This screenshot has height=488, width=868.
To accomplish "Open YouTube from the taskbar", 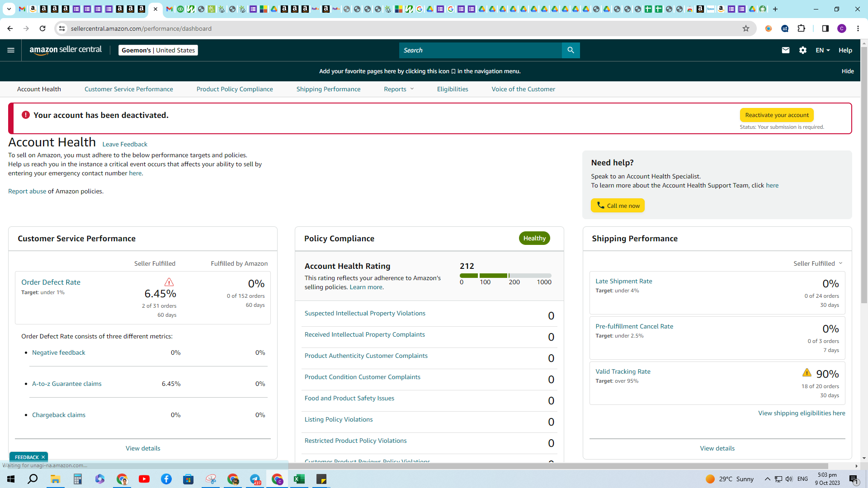I will 144,479.
